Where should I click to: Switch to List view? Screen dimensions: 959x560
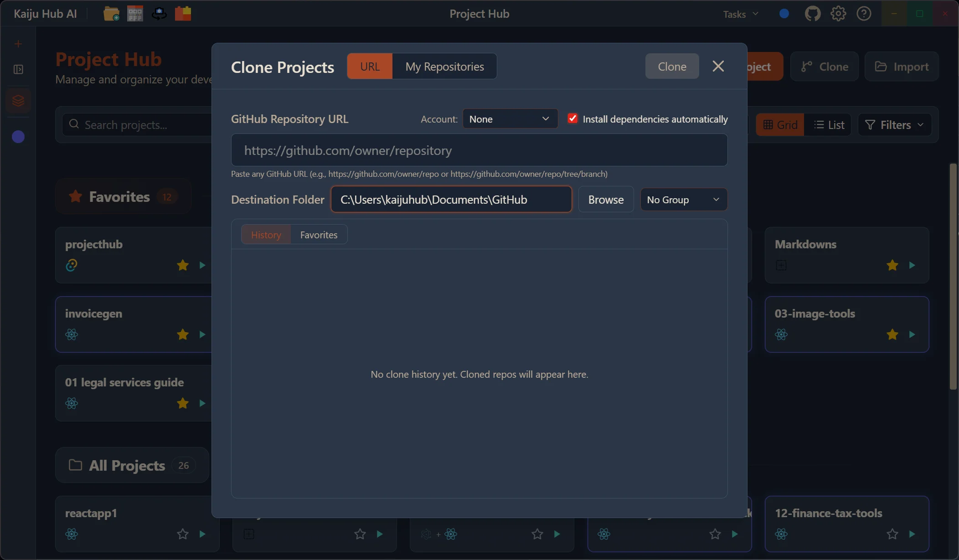tap(828, 125)
